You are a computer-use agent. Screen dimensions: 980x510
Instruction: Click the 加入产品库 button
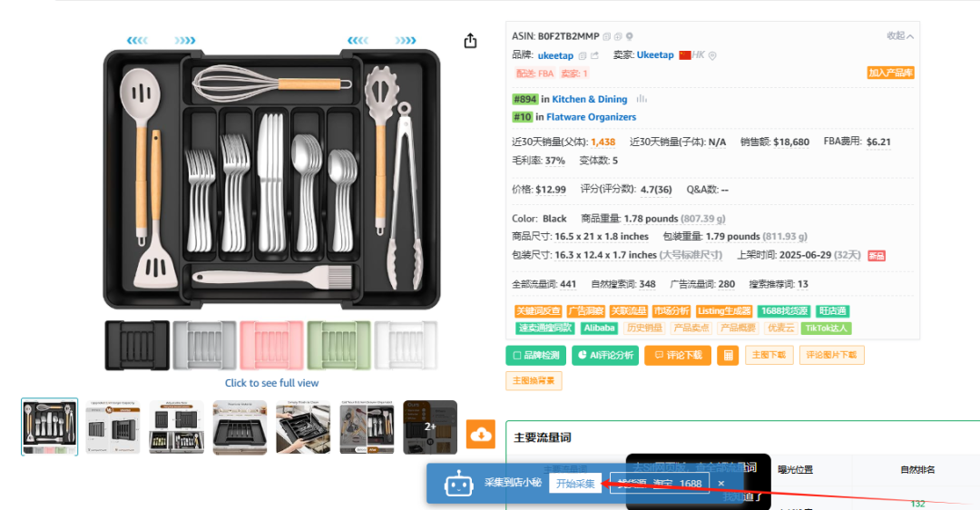[891, 73]
